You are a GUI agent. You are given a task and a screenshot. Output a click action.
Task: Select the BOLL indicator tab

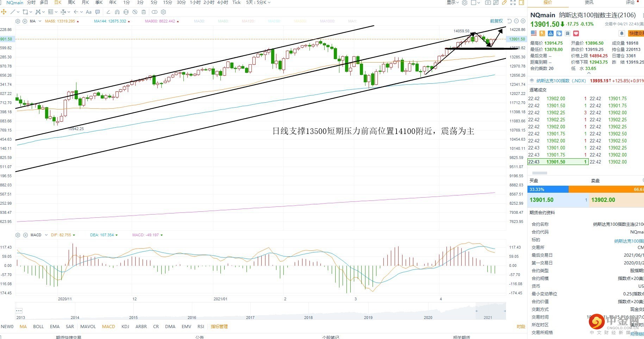click(38, 327)
